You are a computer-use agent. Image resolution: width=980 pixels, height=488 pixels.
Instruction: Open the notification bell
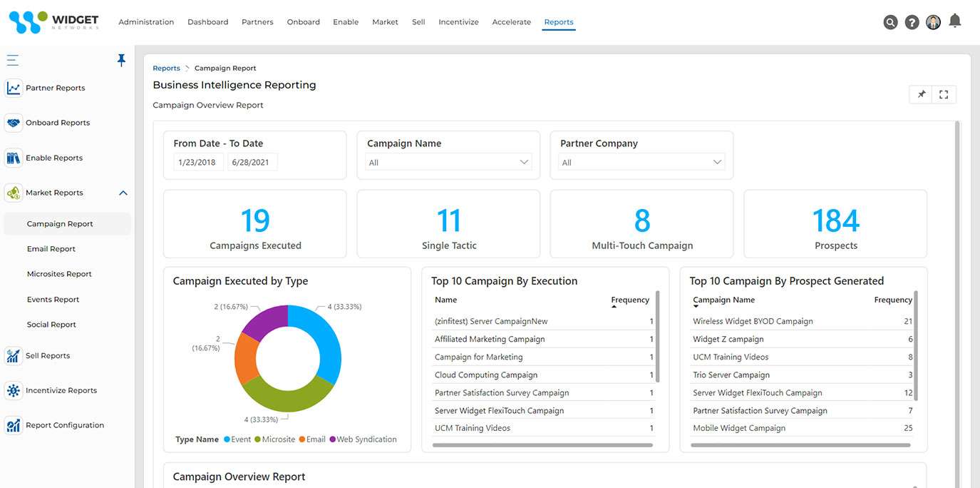[955, 21]
